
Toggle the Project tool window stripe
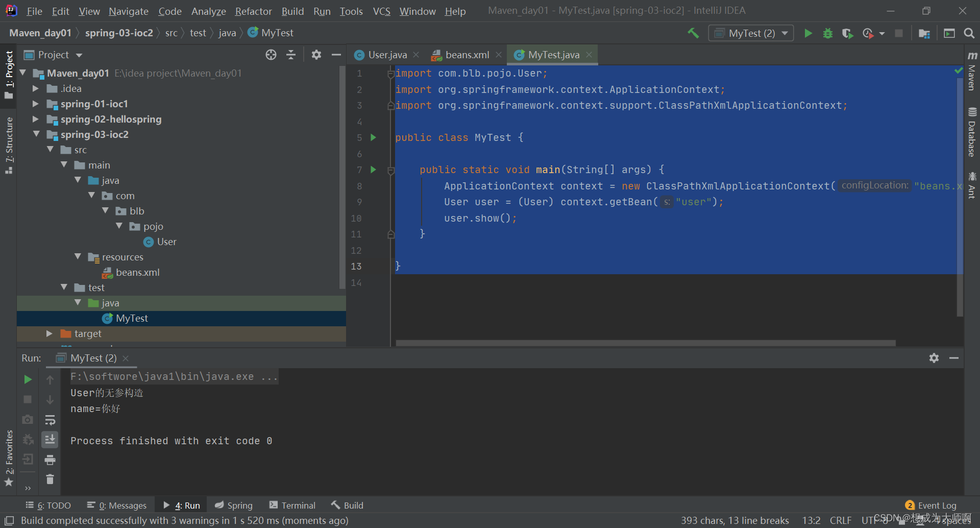tap(9, 76)
